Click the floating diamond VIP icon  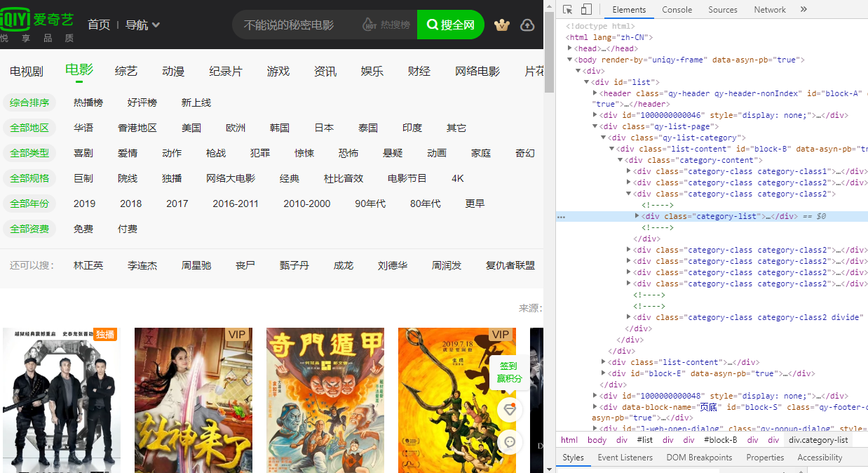pos(510,409)
